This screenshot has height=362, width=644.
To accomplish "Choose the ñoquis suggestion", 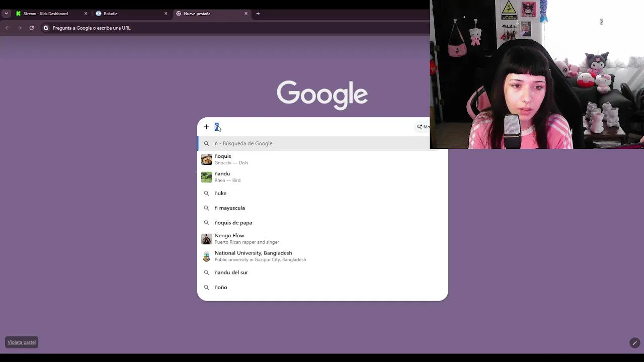I will click(x=323, y=159).
